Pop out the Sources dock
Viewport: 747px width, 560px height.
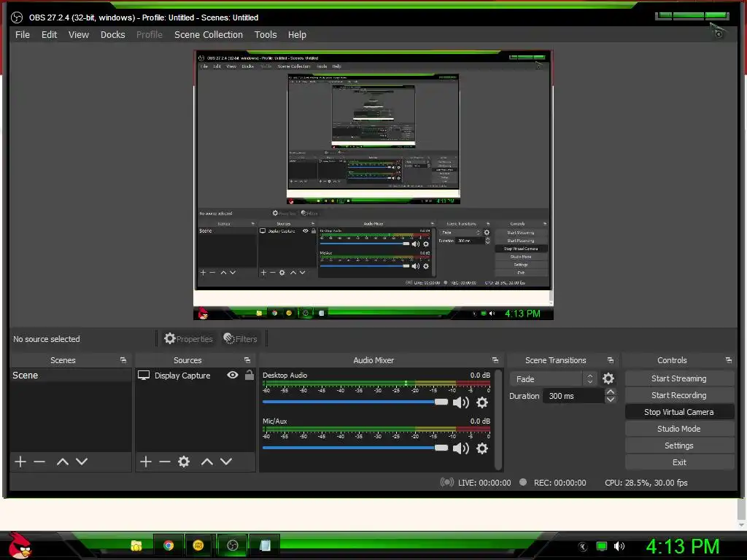[x=247, y=360]
